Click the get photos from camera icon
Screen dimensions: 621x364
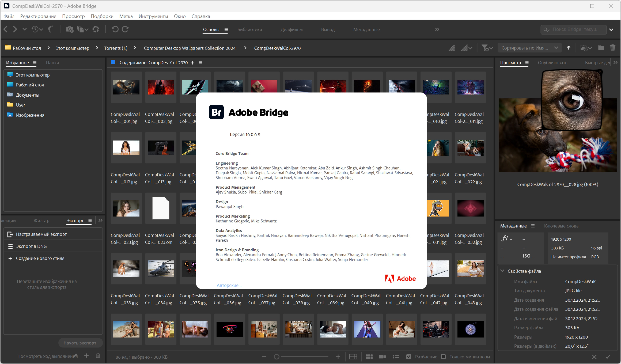coord(70,29)
